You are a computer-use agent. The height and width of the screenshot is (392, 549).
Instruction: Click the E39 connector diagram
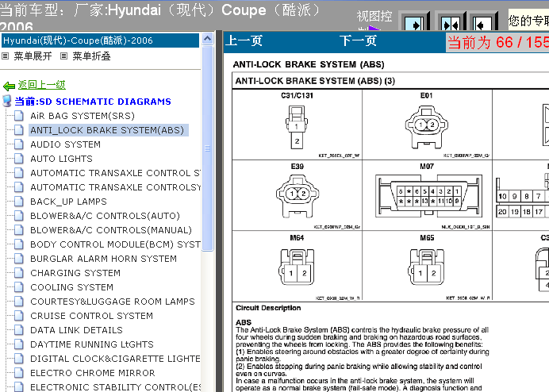coord(298,196)
